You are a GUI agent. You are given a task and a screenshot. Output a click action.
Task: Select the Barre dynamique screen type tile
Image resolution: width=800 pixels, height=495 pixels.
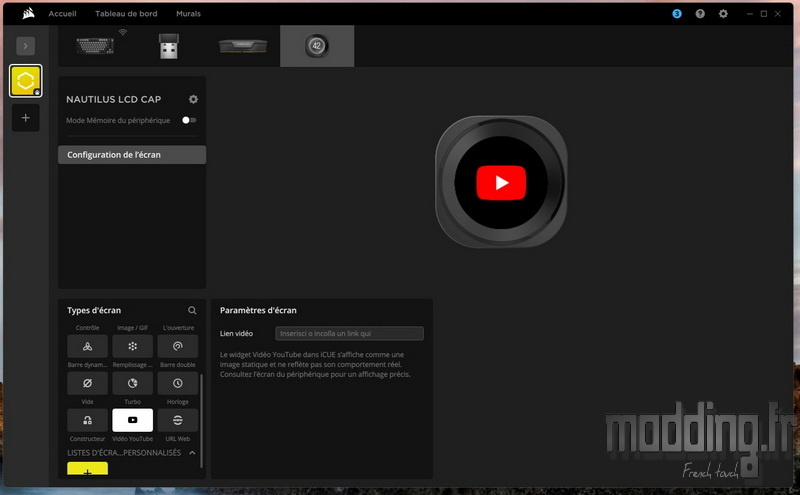click(88, 346)
